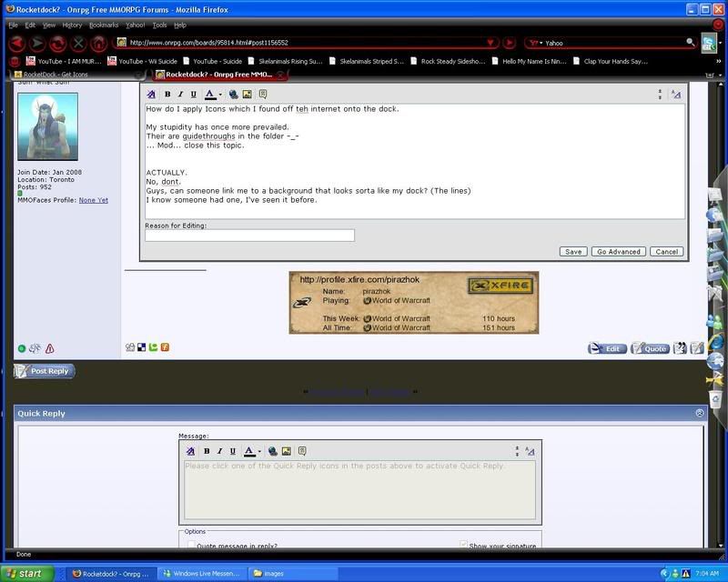
Task: Click the Stop loading X button
Action: click(x=78, y=43)
